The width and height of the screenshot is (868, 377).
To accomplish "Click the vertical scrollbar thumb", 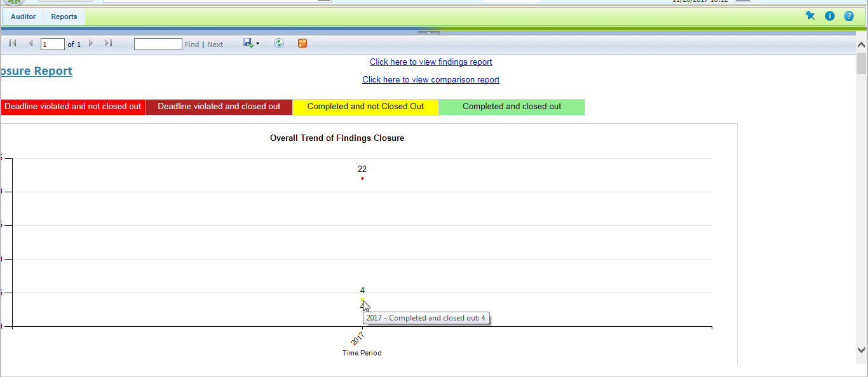I will click(862, 64).
